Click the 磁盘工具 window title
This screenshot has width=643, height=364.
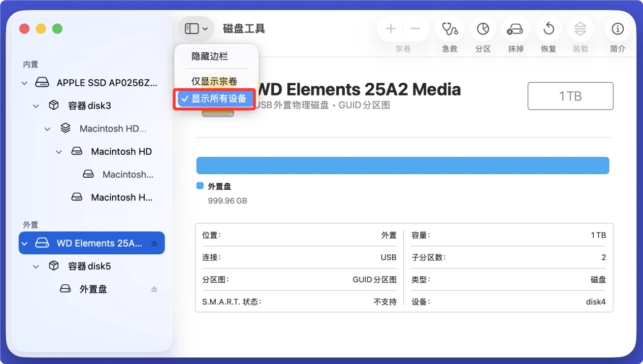tap(244, 29)
